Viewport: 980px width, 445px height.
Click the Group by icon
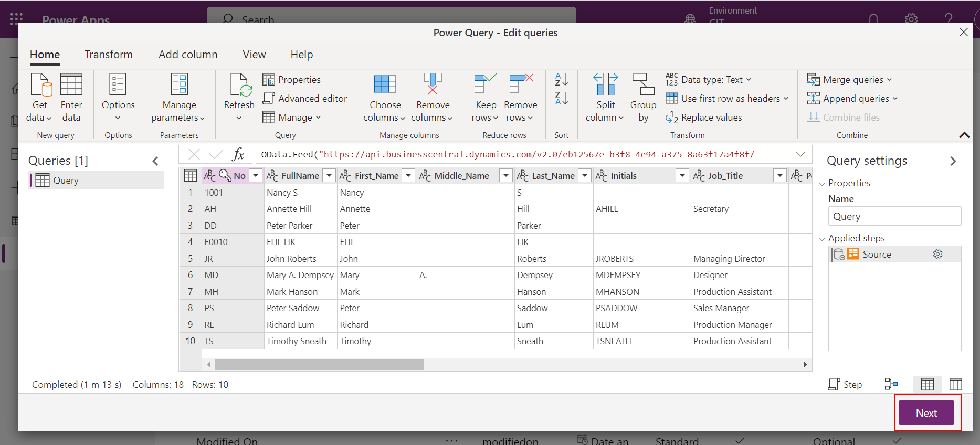click(x=643, y=84)
